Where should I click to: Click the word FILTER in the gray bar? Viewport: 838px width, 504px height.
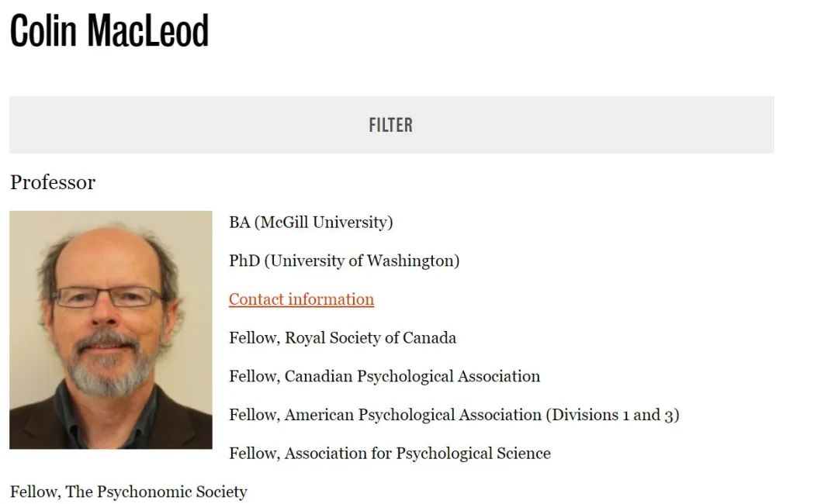point(390,125)
